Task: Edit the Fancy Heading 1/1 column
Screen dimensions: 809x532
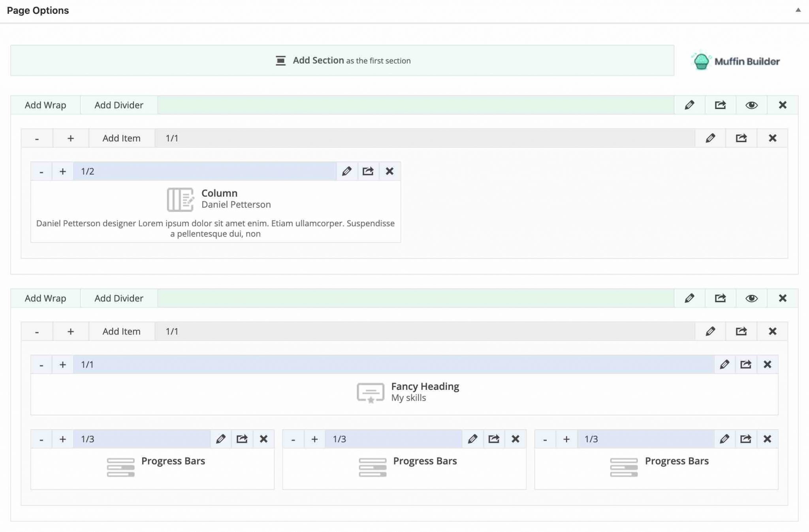Action: [725, 364]
